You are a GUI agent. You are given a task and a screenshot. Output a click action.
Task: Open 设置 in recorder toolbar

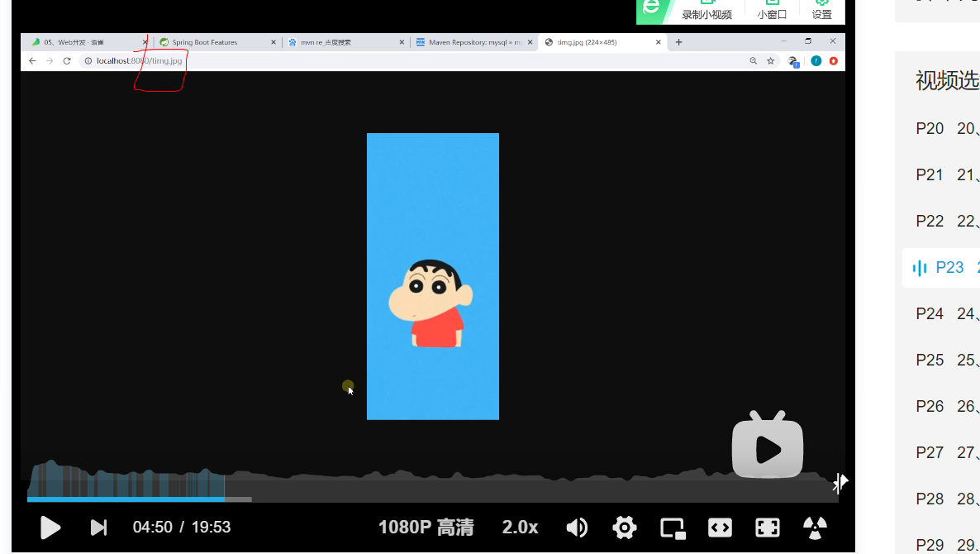(x=822, y=11)
